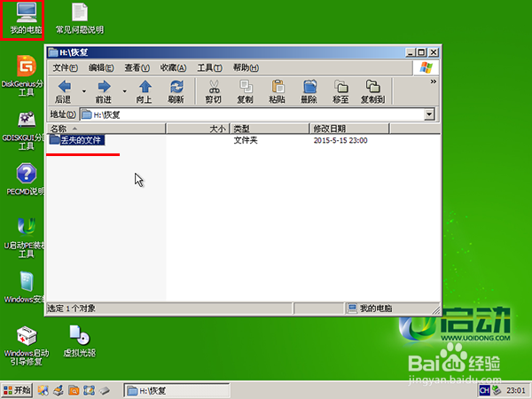
Task: Open the 工具(T) menu
Action: click(x=209, y=68)
